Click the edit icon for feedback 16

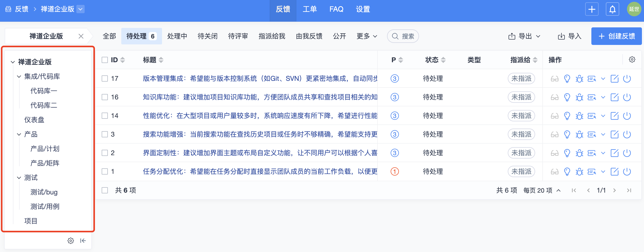(614, 97)
